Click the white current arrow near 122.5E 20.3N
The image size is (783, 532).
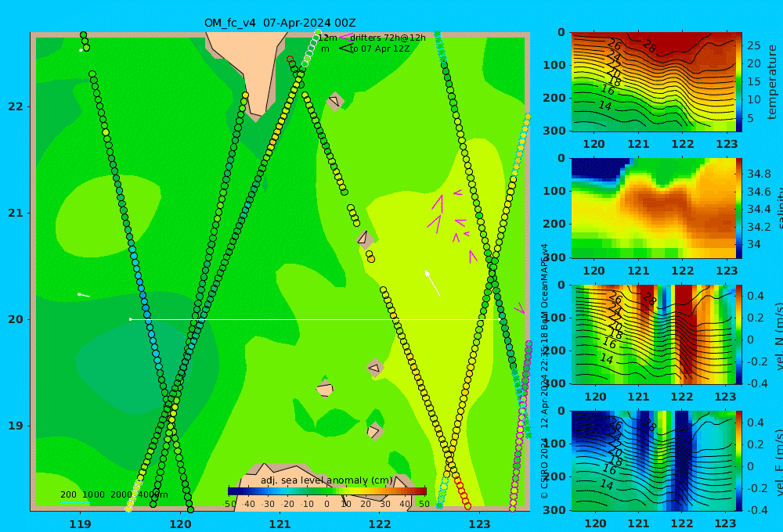[432, 283]
